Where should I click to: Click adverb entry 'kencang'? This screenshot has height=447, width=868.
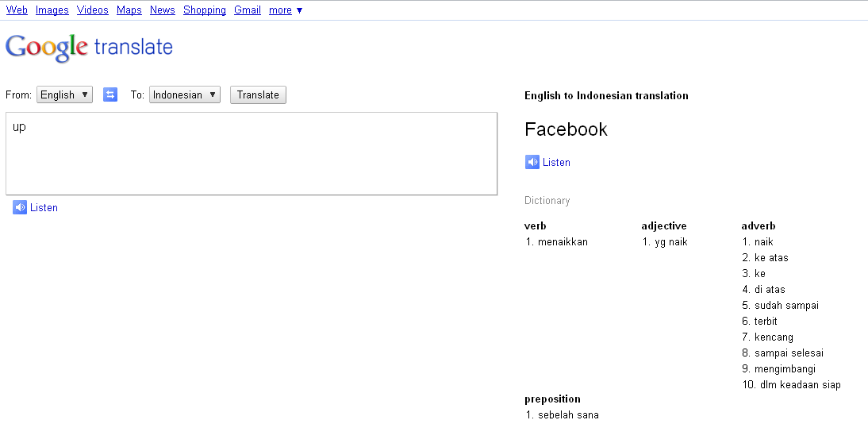coord(774,337)
